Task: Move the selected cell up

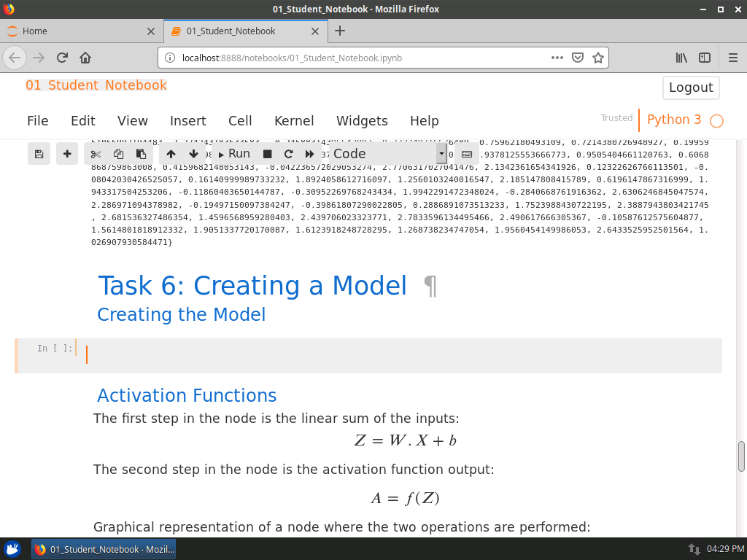Action: [170, 153]
